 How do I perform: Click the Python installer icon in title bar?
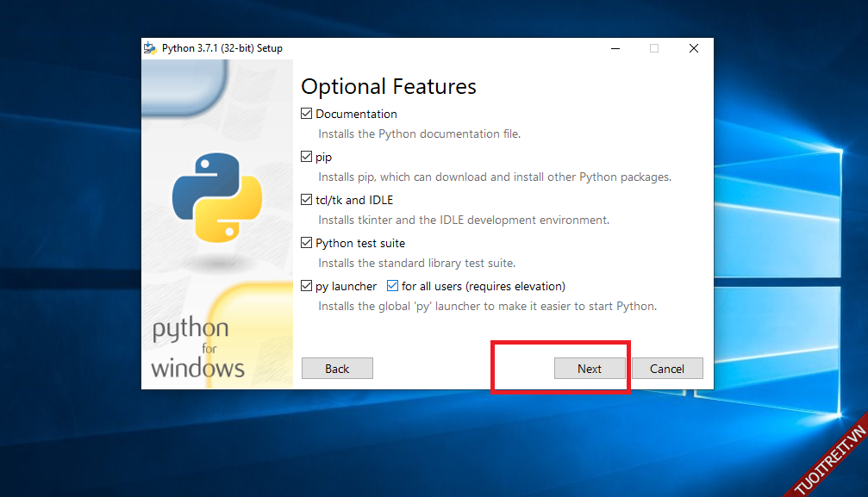tap(151, 48)
